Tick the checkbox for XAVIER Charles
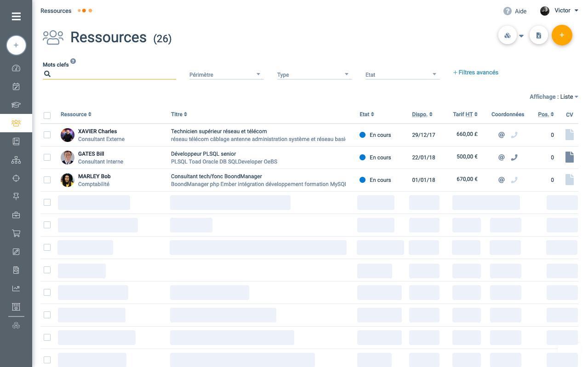588x367 pixels. coord(47,135)
